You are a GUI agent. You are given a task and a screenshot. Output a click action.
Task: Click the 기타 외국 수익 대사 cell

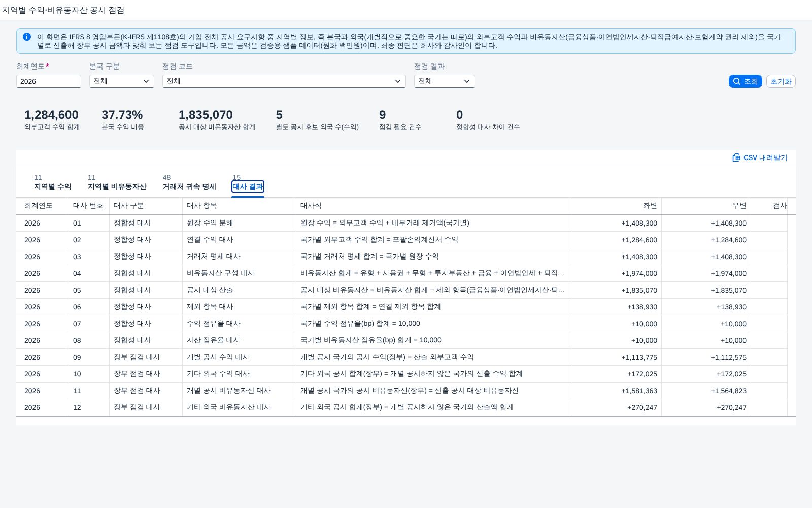click(239, 374)
